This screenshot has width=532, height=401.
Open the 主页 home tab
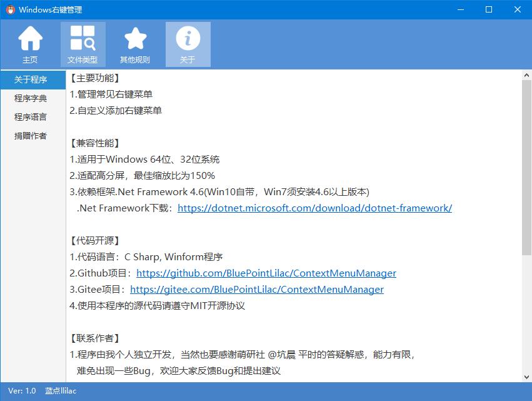[x=30, y=44]
